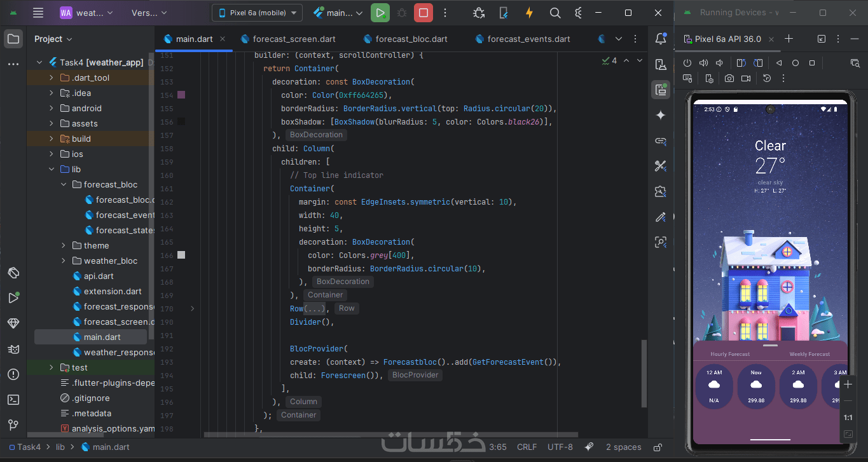The height and width of the screenshot is (462, 868).
Task: Click the green Run button
Action: [380, 13]
